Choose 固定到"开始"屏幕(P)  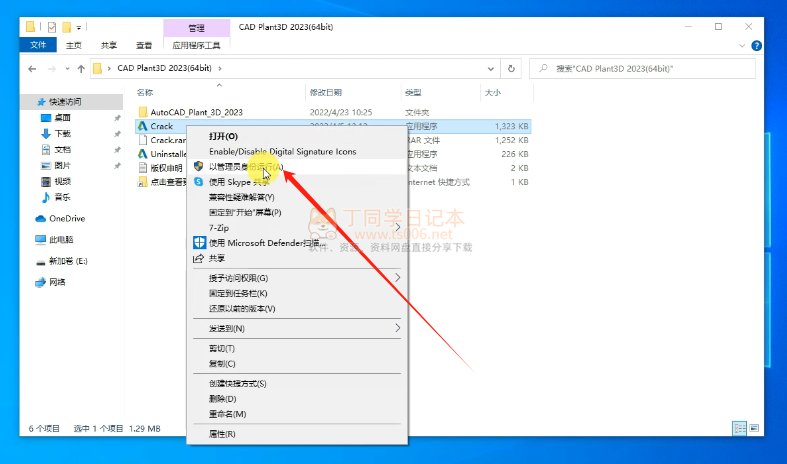click(x=297, y=212)
